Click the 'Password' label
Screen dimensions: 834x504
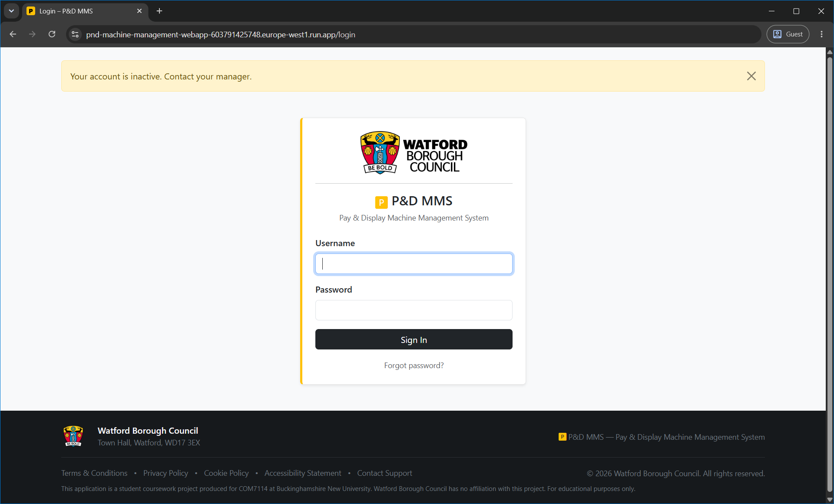334,290
